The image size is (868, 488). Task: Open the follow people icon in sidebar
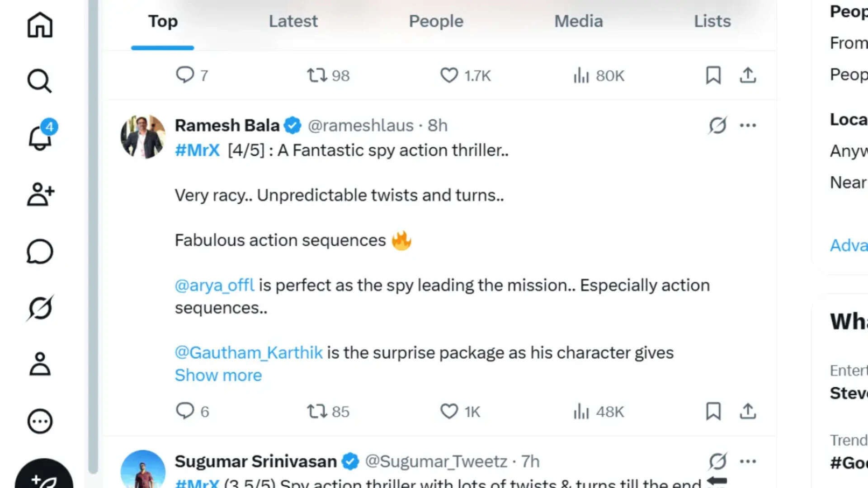40,194
